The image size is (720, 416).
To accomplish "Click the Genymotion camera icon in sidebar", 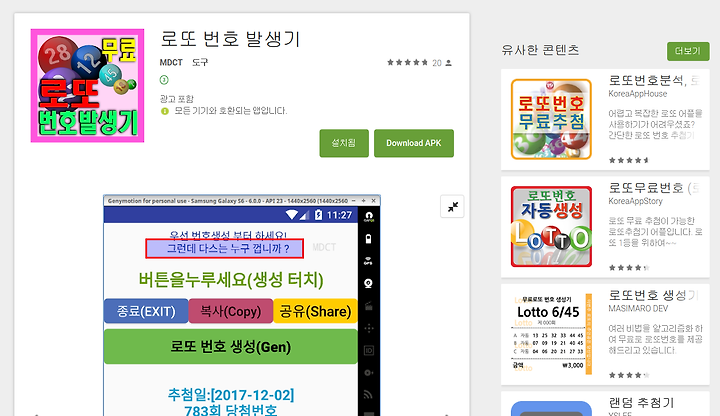I will coord(368,283).
